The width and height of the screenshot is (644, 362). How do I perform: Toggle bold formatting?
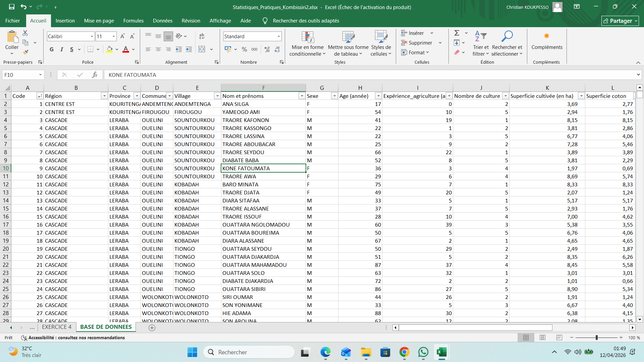52,49
